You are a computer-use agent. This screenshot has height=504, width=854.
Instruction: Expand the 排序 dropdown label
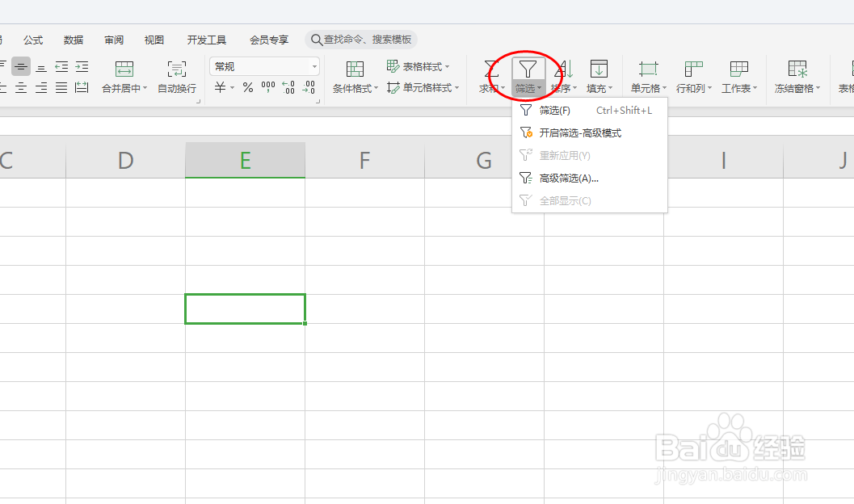[x=564, y=88]
